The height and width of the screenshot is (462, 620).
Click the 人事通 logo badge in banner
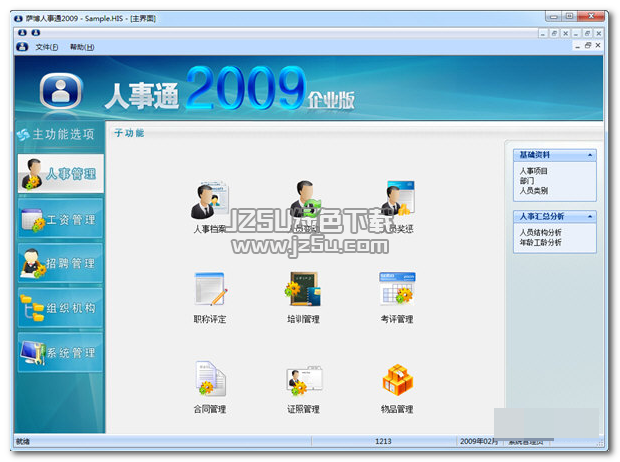(x=61, y=91)
